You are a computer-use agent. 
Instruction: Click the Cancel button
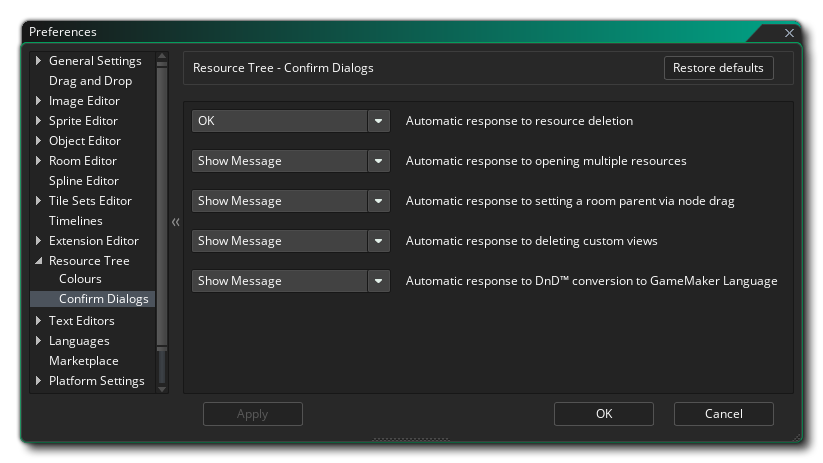723,414
